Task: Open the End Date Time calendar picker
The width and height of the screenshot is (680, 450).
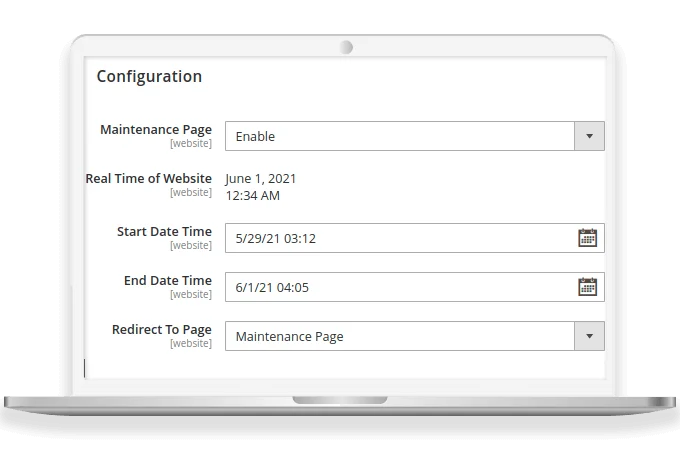Action: pos(588,287)
